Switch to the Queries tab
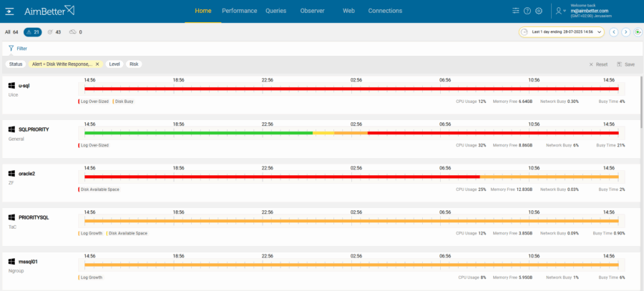The width and height of the screenshot is (644, 291). tap(276, 11)
